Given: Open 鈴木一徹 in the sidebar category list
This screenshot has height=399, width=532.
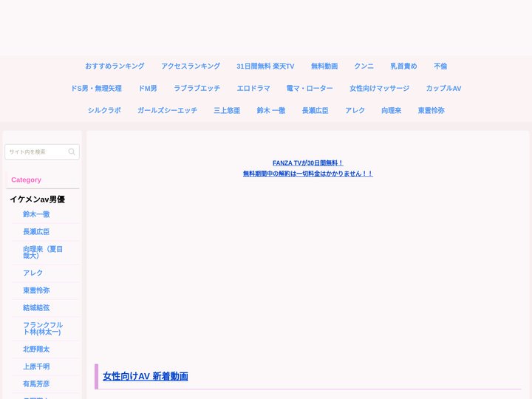Looking at the screenshot, I should pos(36,214).
